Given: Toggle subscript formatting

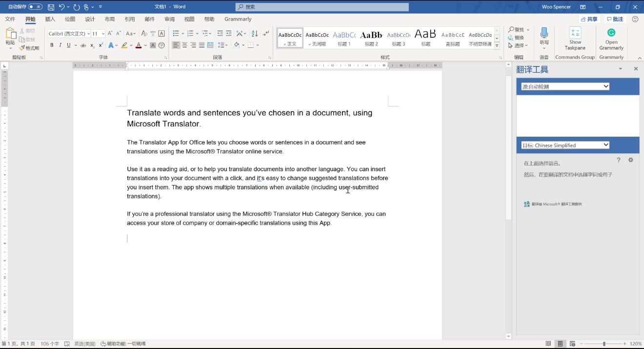Looking at the screenshot, I should (92, 45).
